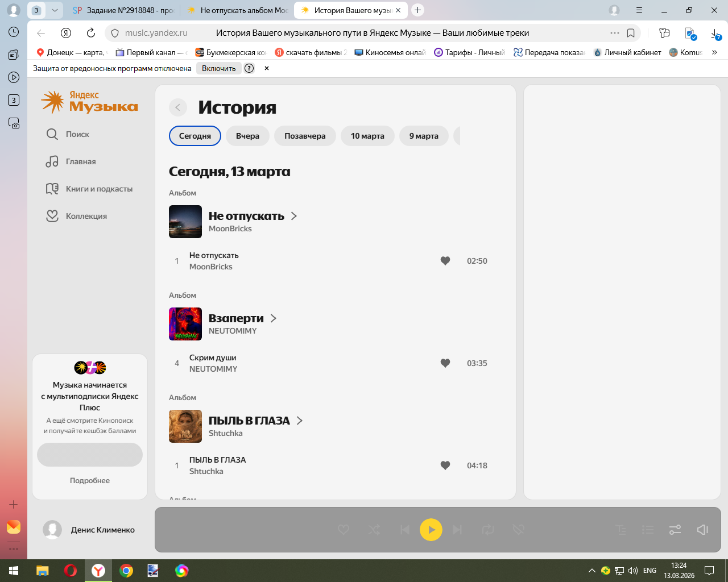Open the browser hamburger menu
728x582 pixels.
[x=639, y=10]
